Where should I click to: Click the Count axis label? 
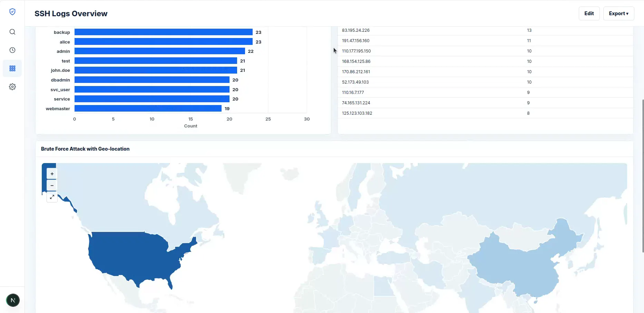[x=191, y=126]
